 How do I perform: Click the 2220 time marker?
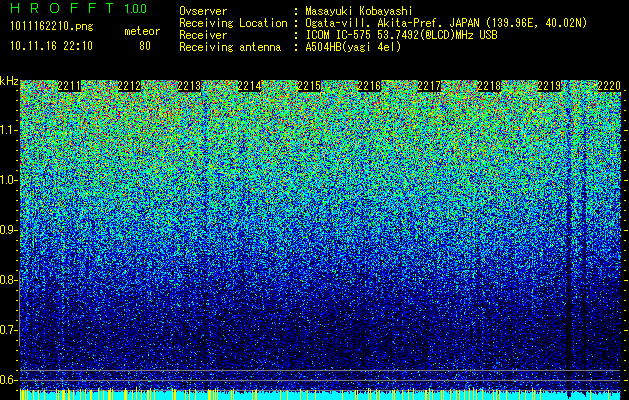[x=609, y=86]
